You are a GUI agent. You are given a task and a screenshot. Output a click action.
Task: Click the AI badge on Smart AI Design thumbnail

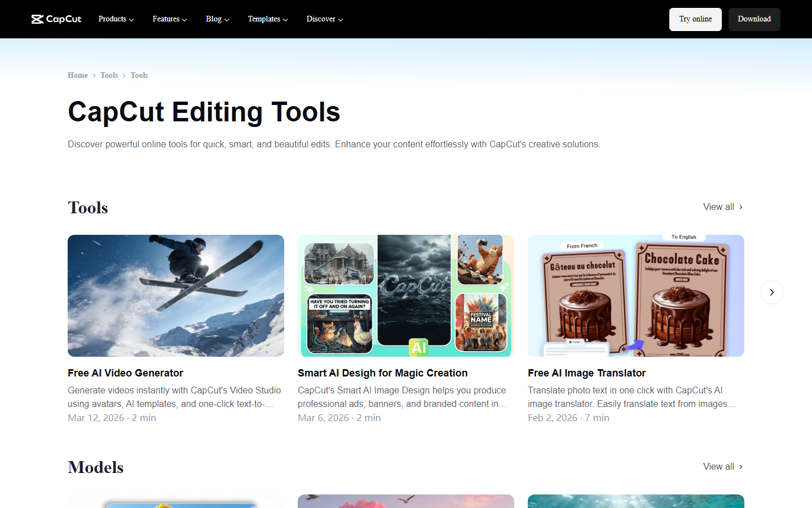click(418, 348)
